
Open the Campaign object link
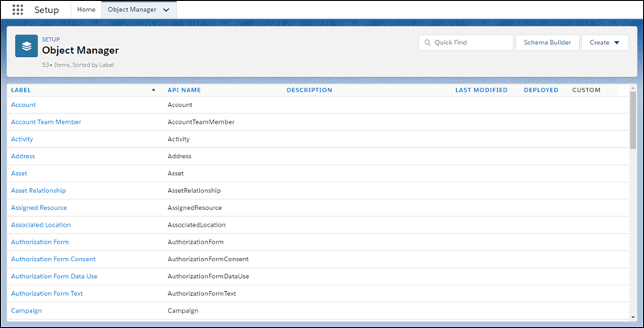(x=26, y=310)
